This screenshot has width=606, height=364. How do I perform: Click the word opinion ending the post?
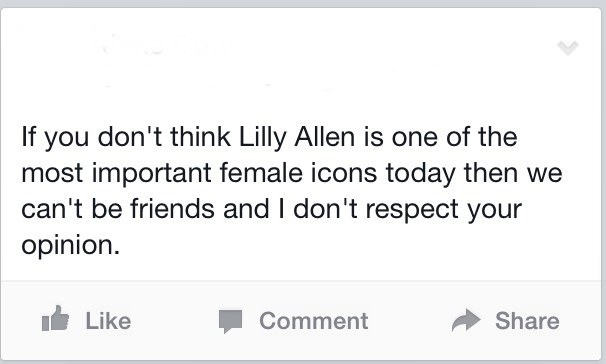click(x=70, y=246)
